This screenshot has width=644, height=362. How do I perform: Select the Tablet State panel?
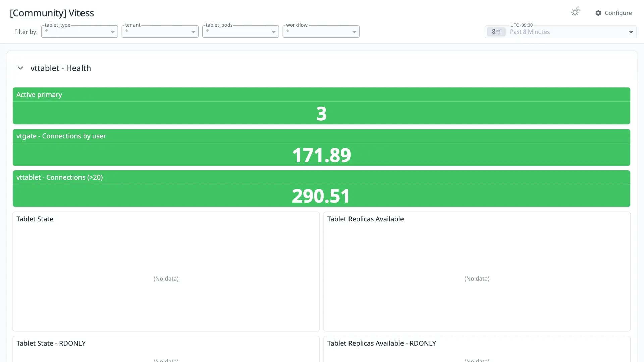(166, 271)
